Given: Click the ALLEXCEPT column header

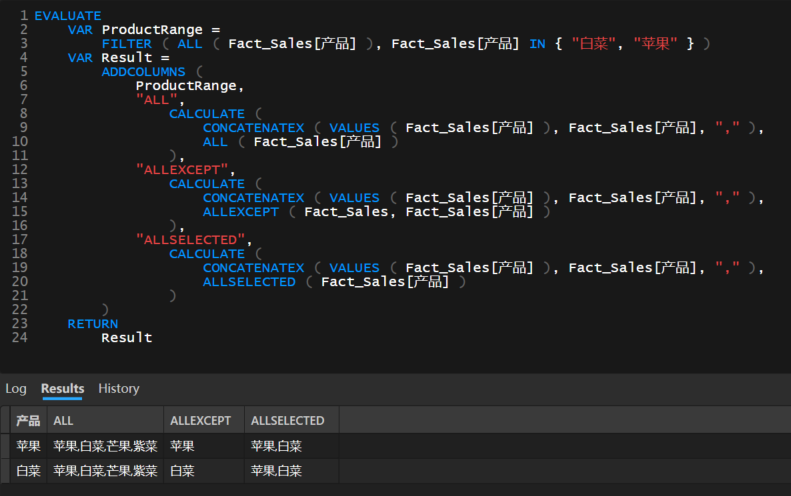Looking at the screenshot, I should click(x=204, y=420).
